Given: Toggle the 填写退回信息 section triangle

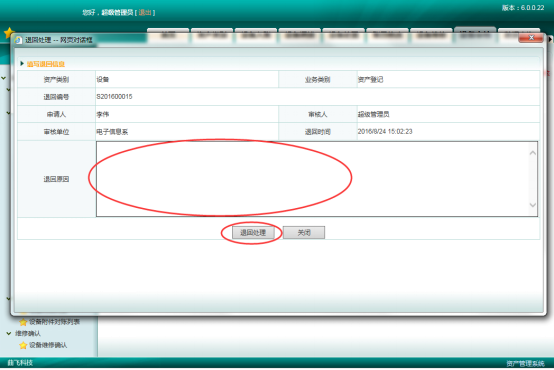Looking at the screenshot, I should click(22, 64).
